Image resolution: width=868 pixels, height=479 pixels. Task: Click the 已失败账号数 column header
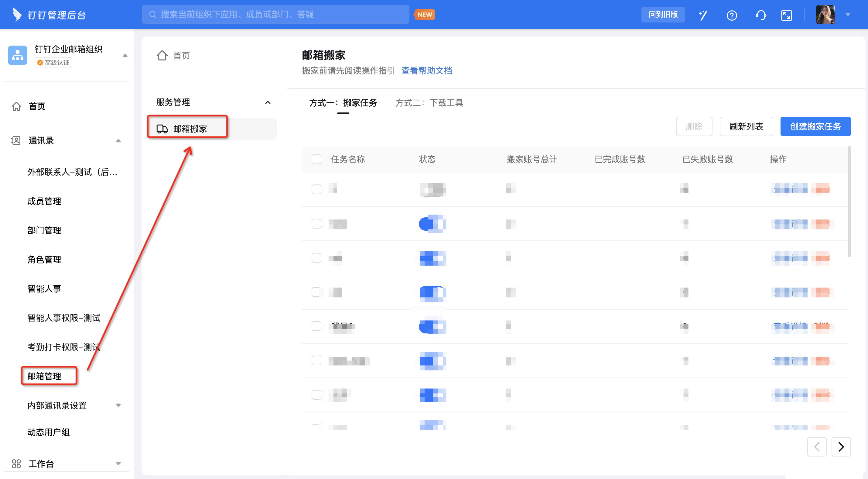click(x=708, y=159)
